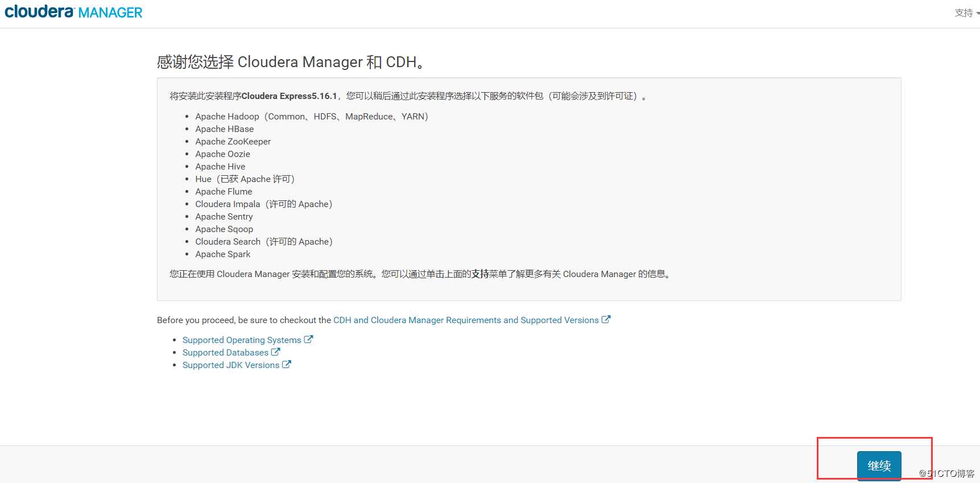
Task: Click the Apache Spark list item
Action: pos(223,254)
